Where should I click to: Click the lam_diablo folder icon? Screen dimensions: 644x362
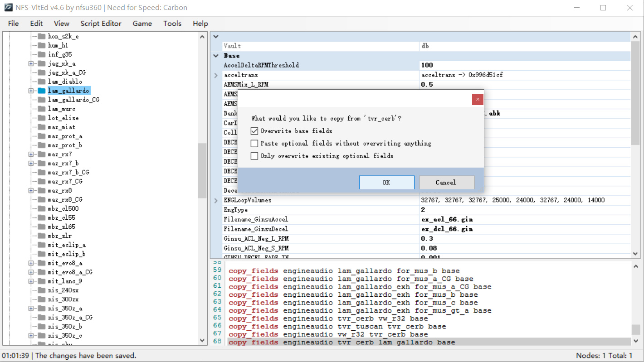42,82
